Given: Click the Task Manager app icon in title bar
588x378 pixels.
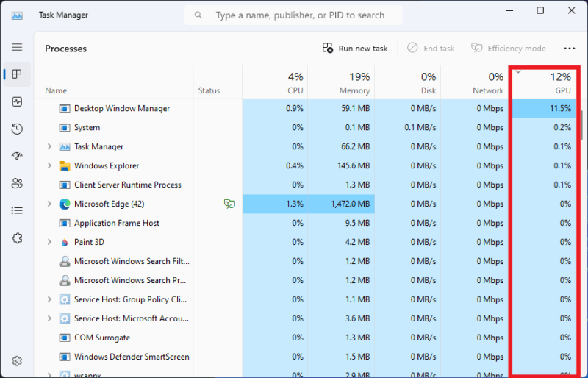Looking at the screenshot, I should click(x=17, y=15).
